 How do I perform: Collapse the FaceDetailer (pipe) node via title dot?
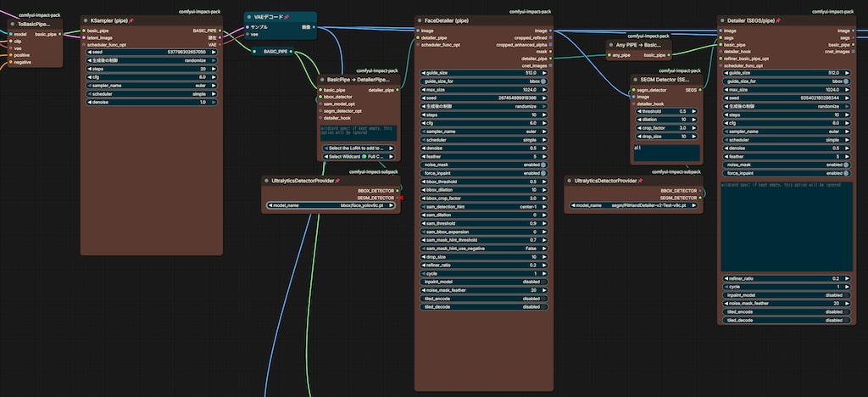pyautogui.click(x=420, y=20)
